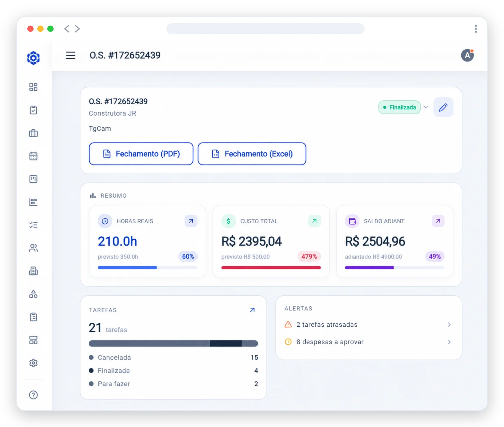Select the Cancelada legend row
This screenshot has width=504, height=427.
173,358
